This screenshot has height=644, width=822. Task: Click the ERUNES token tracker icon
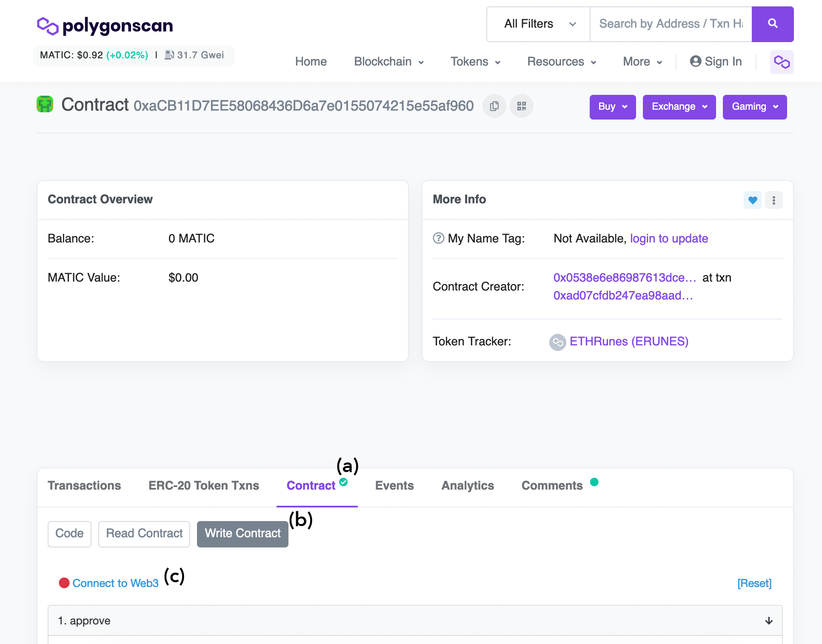click(x=557, y=342)
